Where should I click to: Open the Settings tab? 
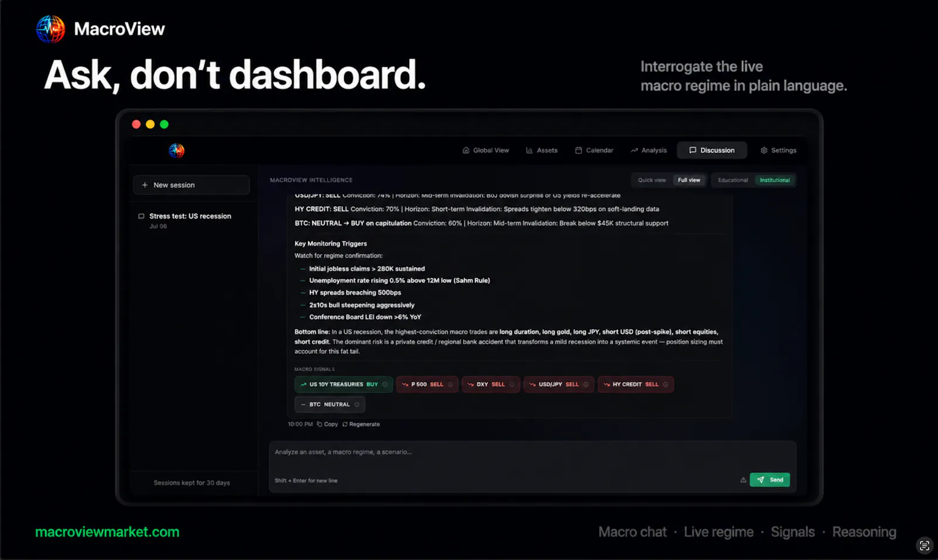coord(778,151)
